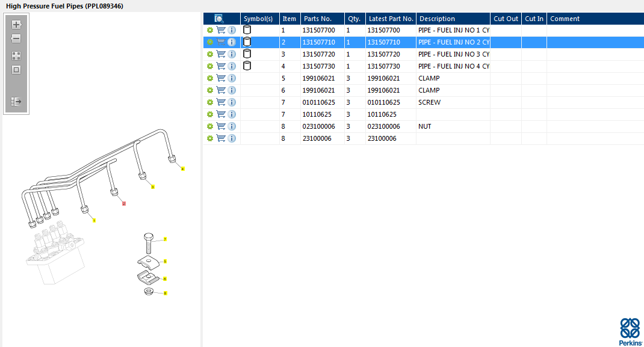Screen dimensions: 644x347
Task: Click the search icon in table header
Action: click(x=220, y=19)
